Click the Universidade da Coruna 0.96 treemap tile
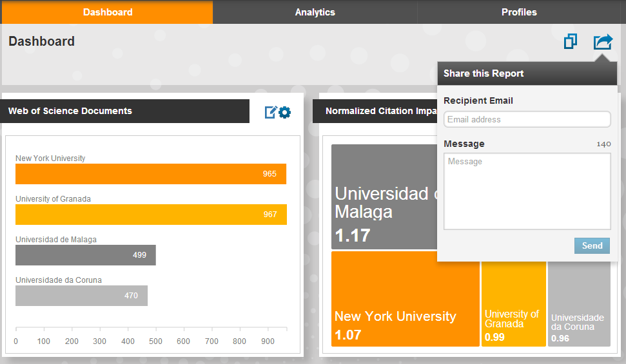This screenshot has height=364, width=626. point(579,303)
